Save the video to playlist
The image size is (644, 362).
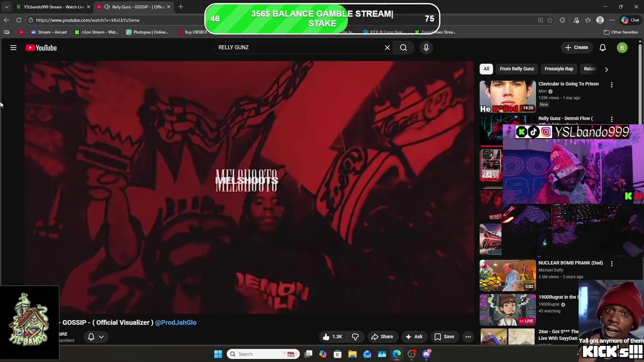[x=444, y=337]
